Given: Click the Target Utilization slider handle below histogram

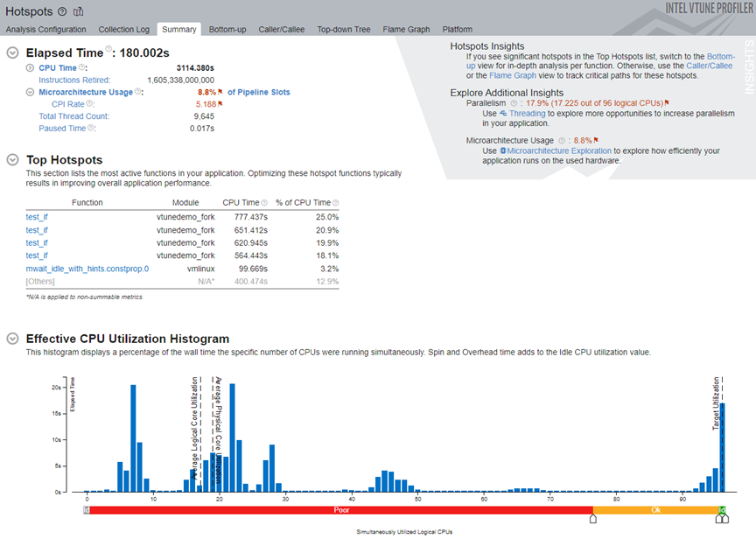Looking at the screenshot, I should pos(721,520).
